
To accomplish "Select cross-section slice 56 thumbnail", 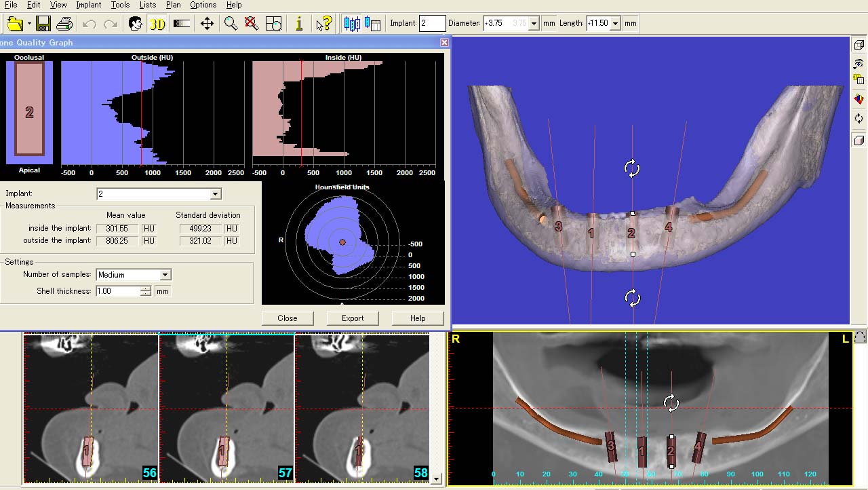I will pos(91,408).
